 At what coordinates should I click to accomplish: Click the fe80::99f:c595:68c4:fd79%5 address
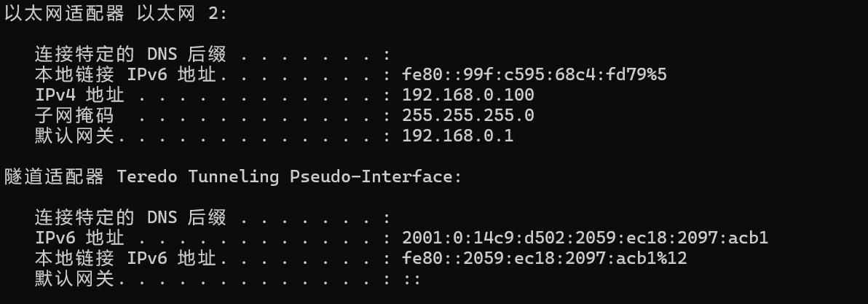(534, 74)
